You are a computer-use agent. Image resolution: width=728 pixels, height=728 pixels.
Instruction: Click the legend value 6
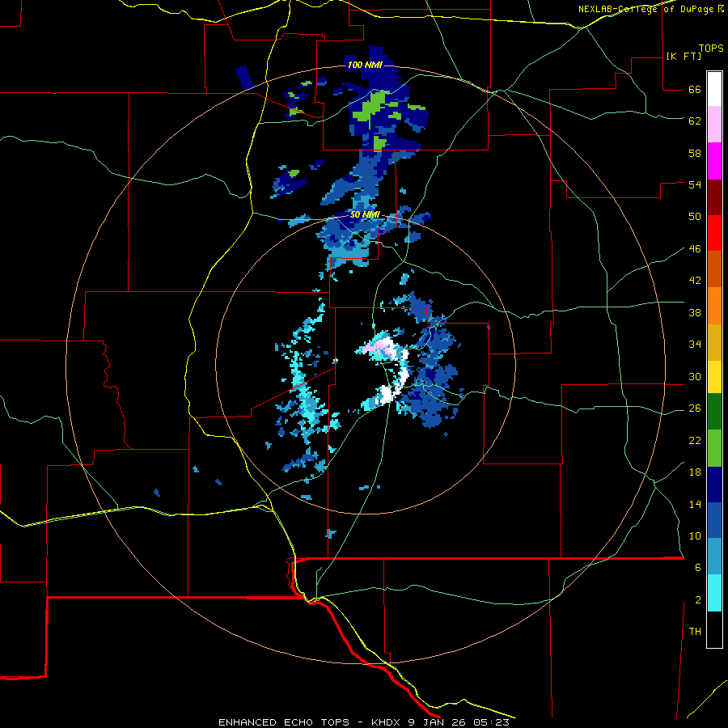(698, 567)
